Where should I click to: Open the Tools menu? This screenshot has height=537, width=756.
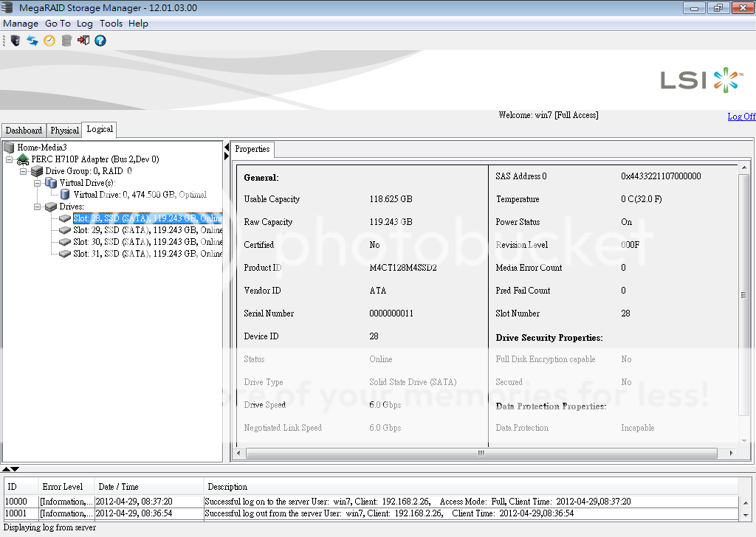(x=111, y=24)
